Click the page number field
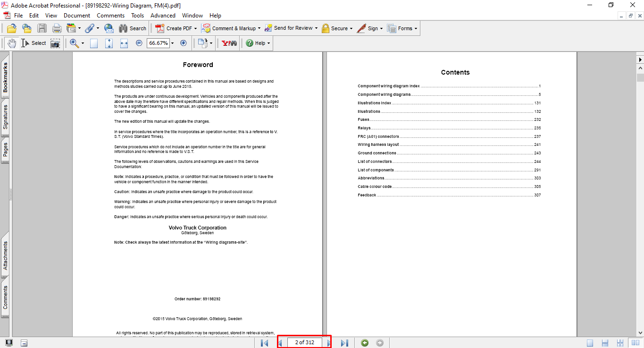 pos(304,342)
